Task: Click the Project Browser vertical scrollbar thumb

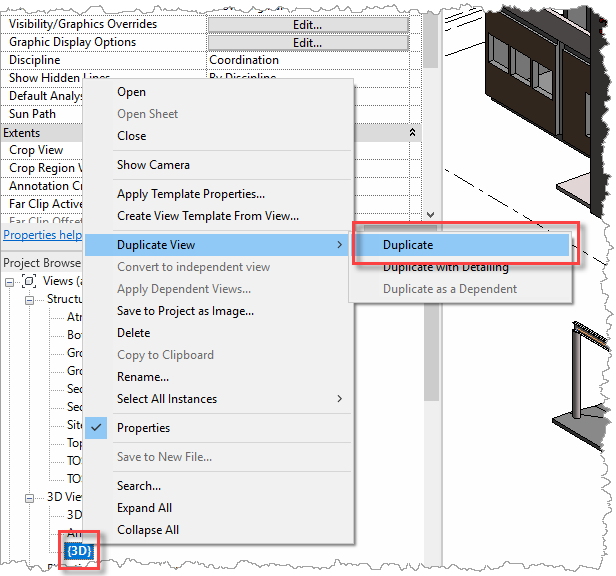Action: click(431, 350)
